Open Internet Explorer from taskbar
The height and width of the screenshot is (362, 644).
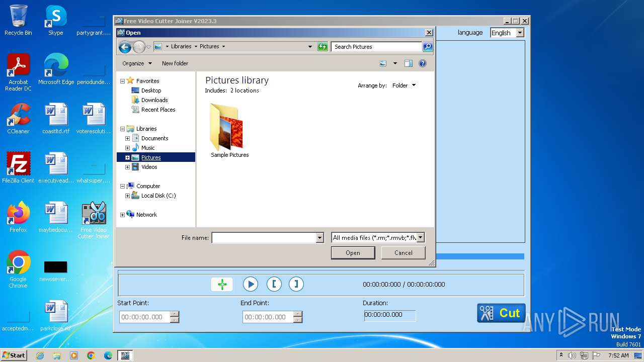[40, 355]
